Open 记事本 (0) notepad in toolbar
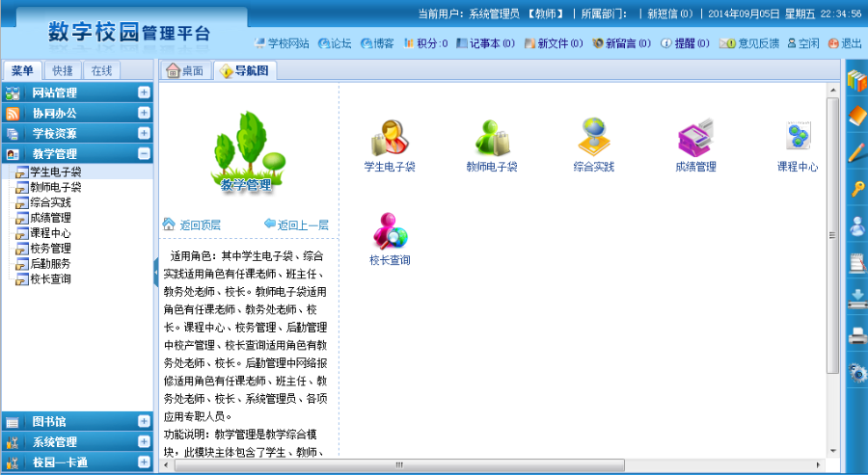The image size is (868, 475). pos(485,43)
